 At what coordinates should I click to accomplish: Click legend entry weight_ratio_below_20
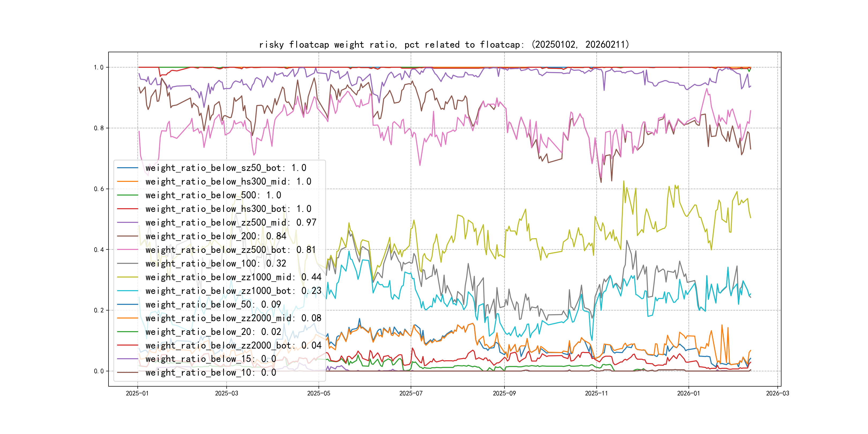[x=213, y=332]
